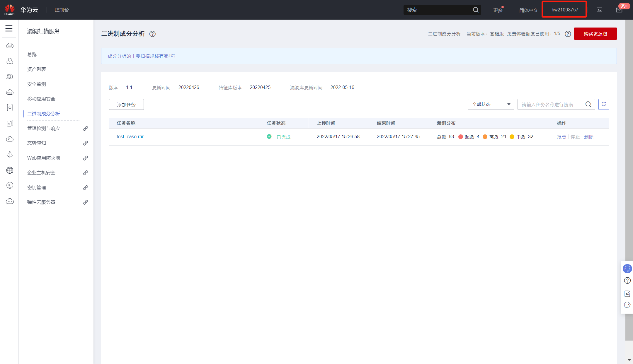Click the search magnifier in top bar

(476, 10)
